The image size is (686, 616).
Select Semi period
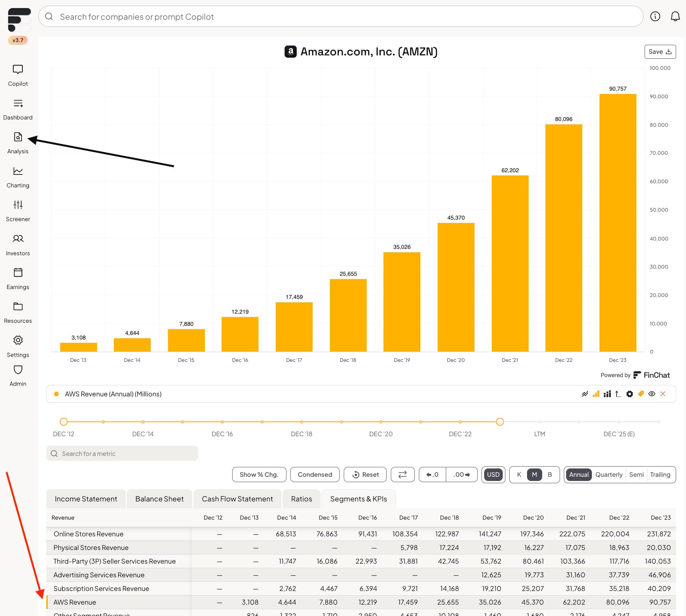click(636, 475)
